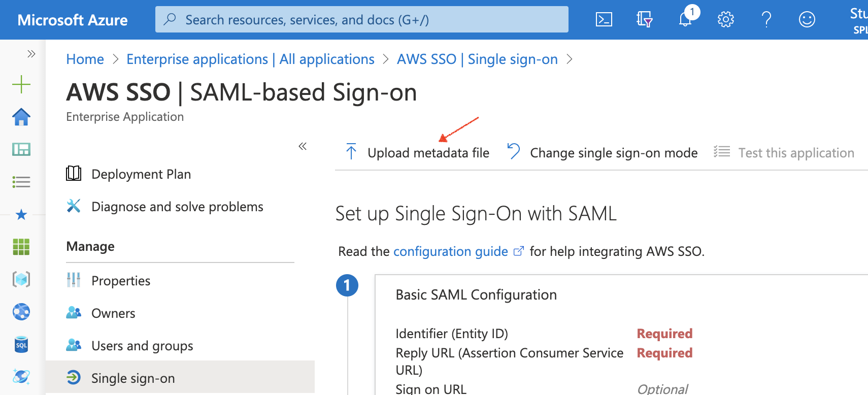Click the upload arrow icon

[351, 152]
